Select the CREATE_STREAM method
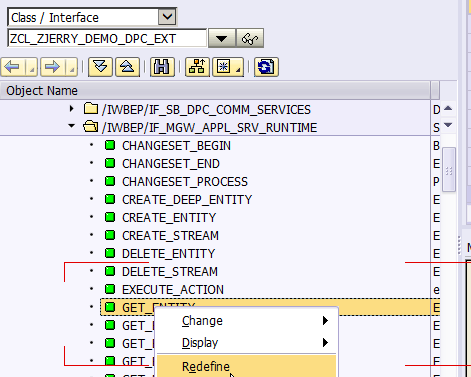Screen dimensions: 471x377 [170, 236]
